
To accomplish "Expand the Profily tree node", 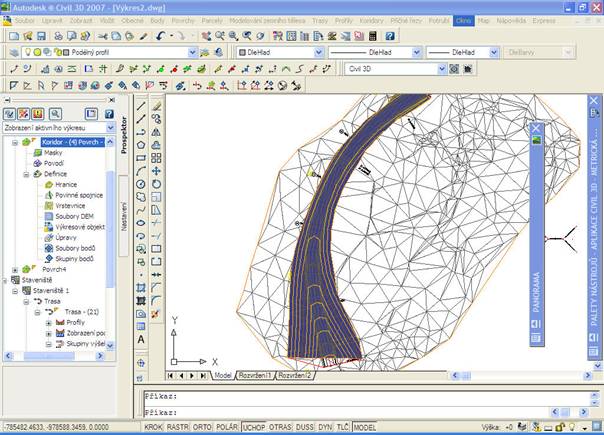I will tap(49, 322).
